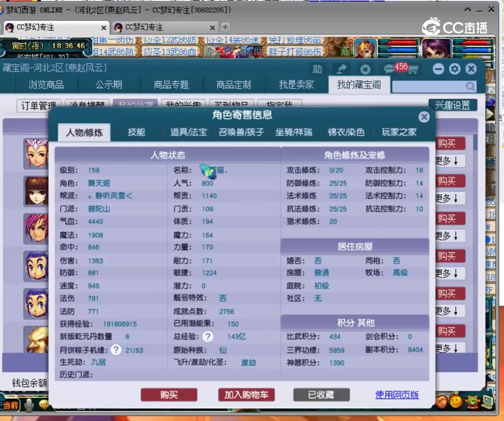Expand 更多 dropdown beside second list row

(450, 198)
